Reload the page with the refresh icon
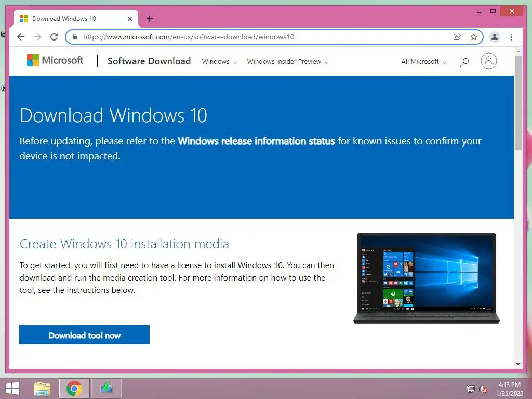Image resolution: width=532 pixels, height=399 pixels. (54, 37)
